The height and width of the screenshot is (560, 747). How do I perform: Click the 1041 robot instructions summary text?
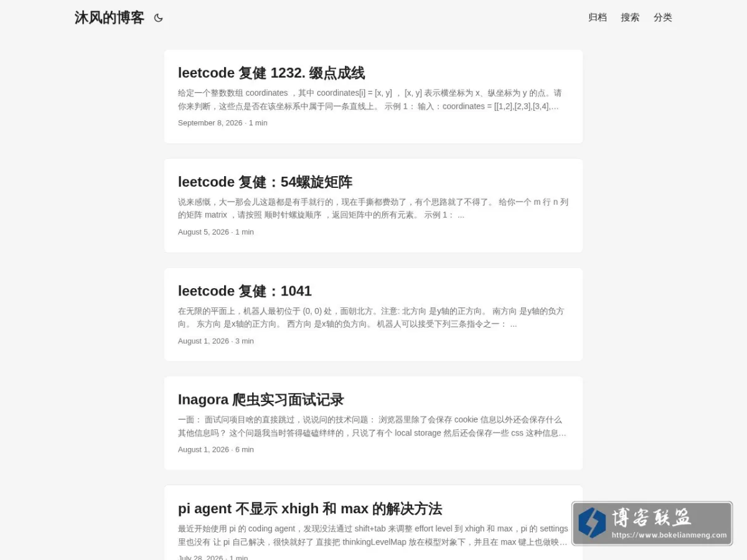point(373,317)
